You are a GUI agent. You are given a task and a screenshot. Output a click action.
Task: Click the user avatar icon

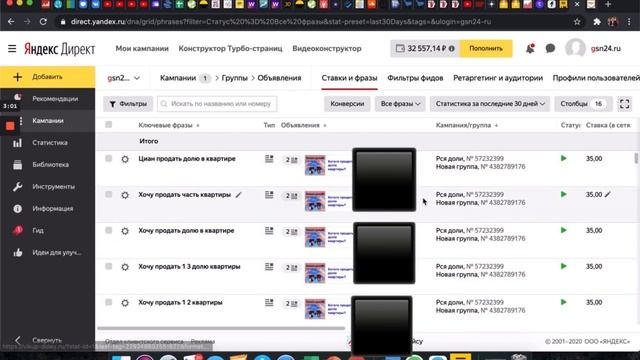pos(576,48)
